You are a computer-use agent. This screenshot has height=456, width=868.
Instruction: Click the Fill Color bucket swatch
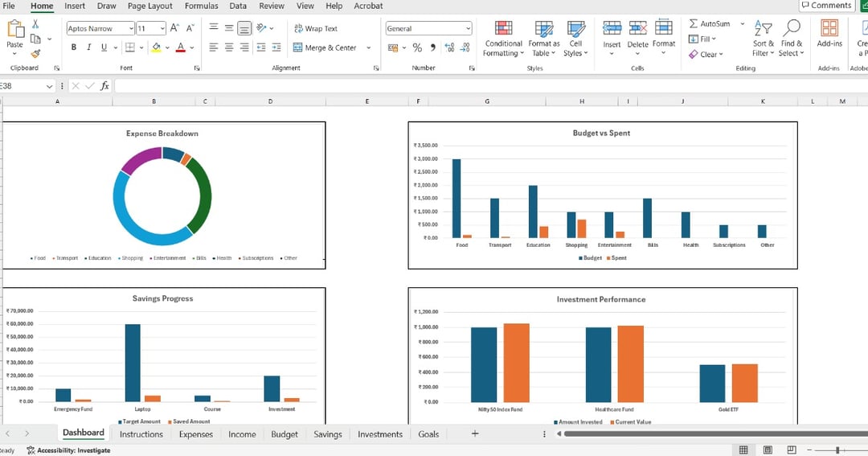tap(156, 47)
